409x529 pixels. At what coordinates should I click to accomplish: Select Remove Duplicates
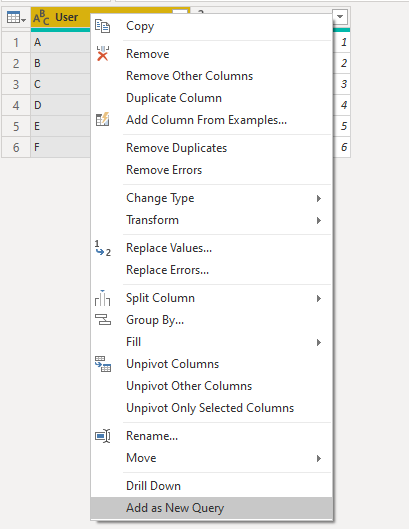click(x=211, y=148)
